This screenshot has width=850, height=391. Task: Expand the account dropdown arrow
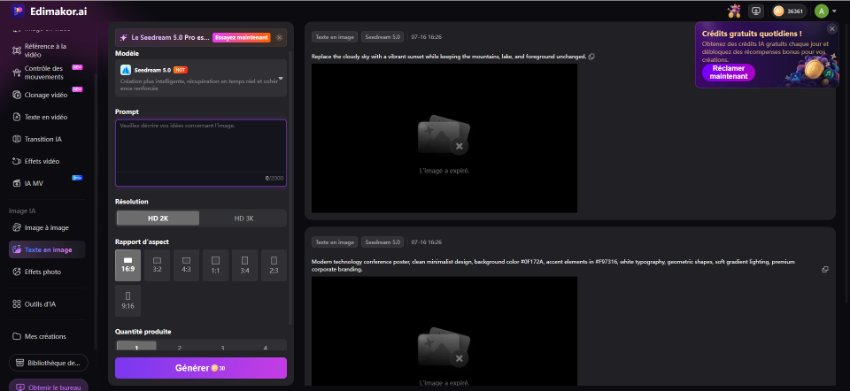click(x=834, y=11)
